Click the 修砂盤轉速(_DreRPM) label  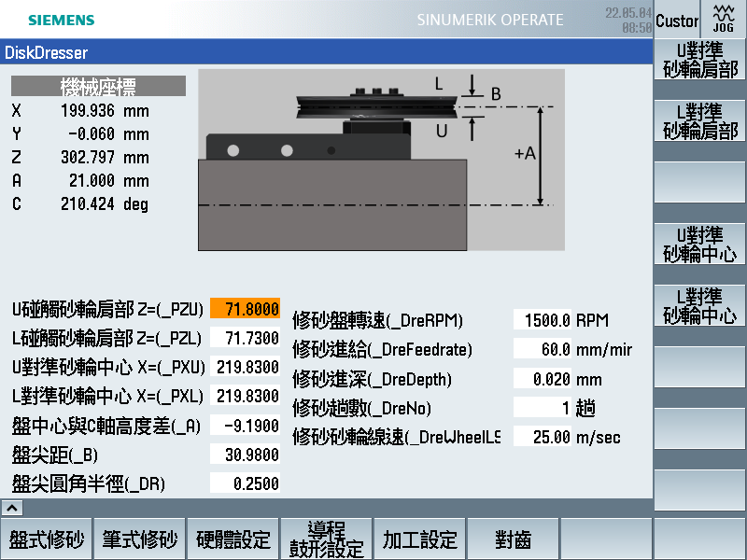click(x=378, y=320)
